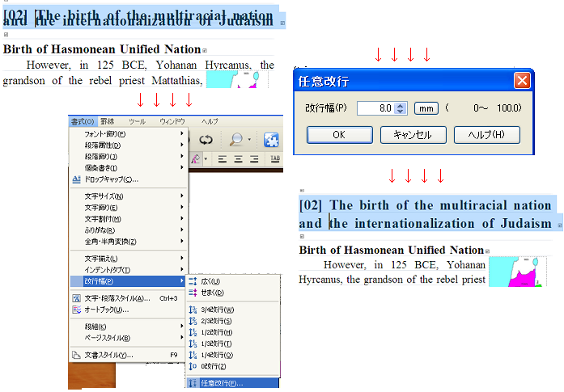
Task: Open the ツール menu in the menu bar
Action: (x=137, y=120)
